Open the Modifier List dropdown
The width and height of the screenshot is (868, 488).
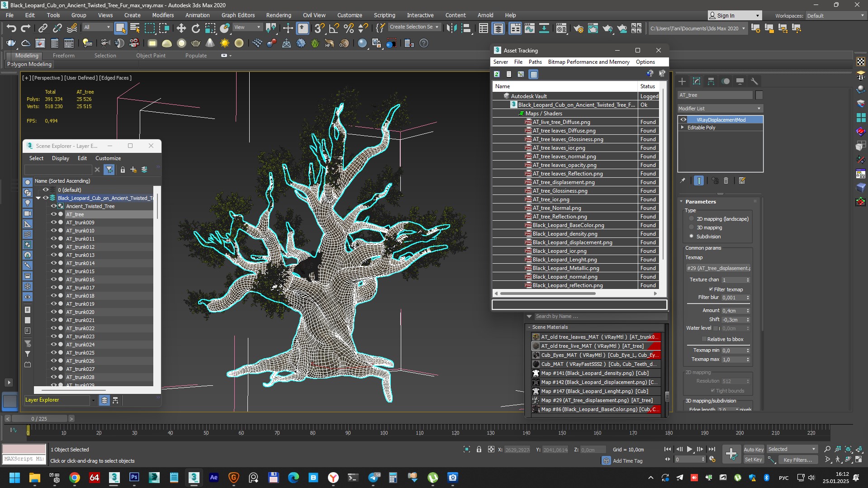click(x=720, y=109)
